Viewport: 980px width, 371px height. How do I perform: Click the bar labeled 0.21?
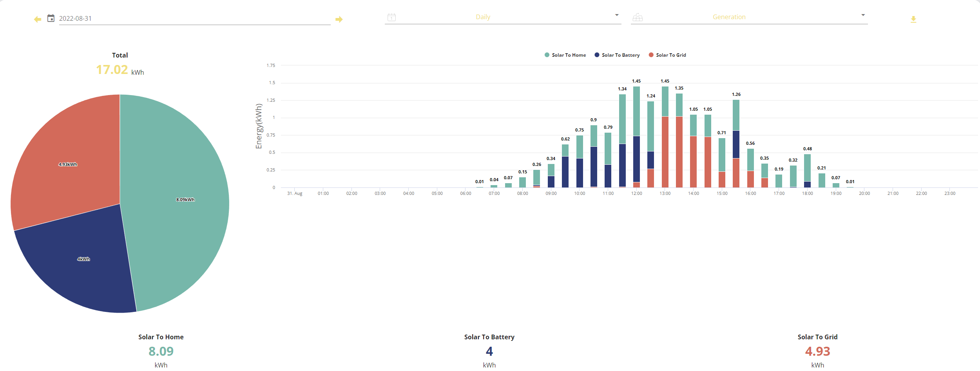[822, 180]
